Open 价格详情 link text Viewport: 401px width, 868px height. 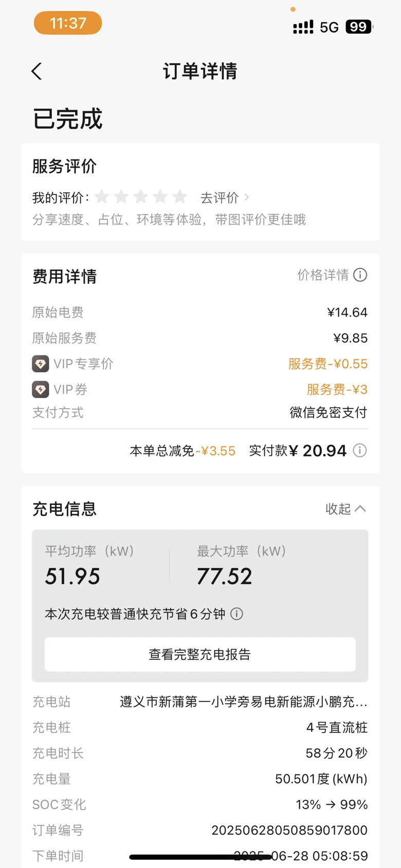click(323, 275)
